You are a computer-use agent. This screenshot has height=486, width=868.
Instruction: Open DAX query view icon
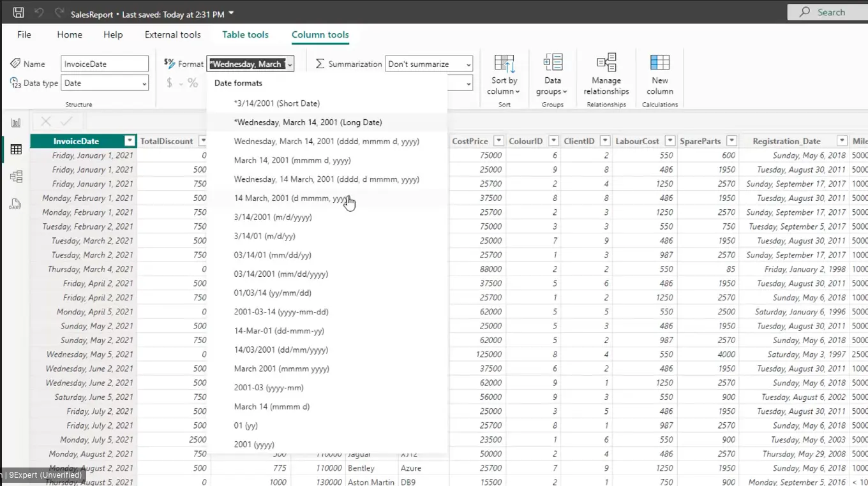click(x=15, y=204)
